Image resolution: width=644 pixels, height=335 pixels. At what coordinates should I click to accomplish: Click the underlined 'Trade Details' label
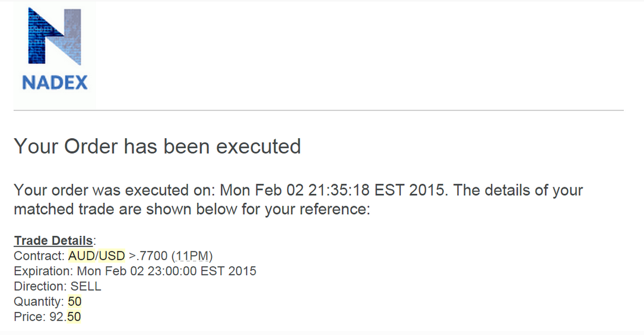click(53, 240)
